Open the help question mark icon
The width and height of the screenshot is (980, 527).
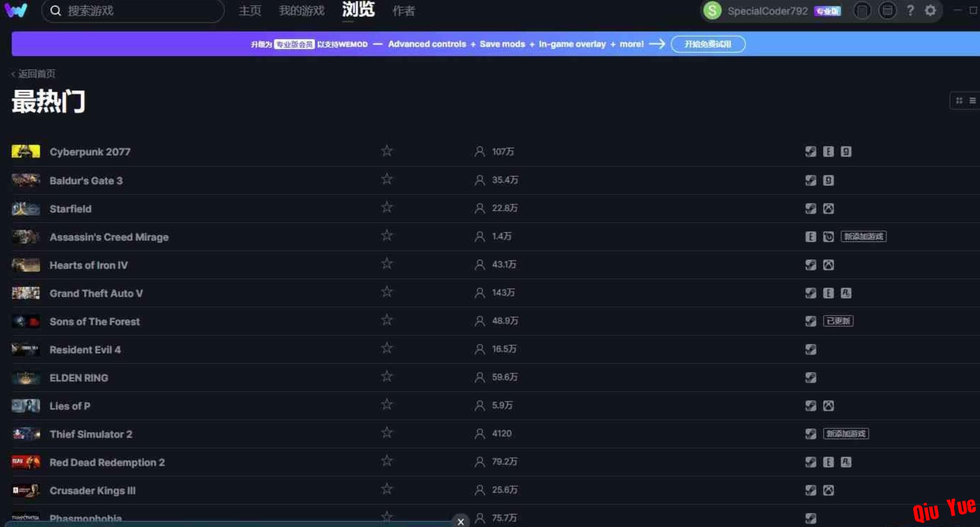coord(910,10)
